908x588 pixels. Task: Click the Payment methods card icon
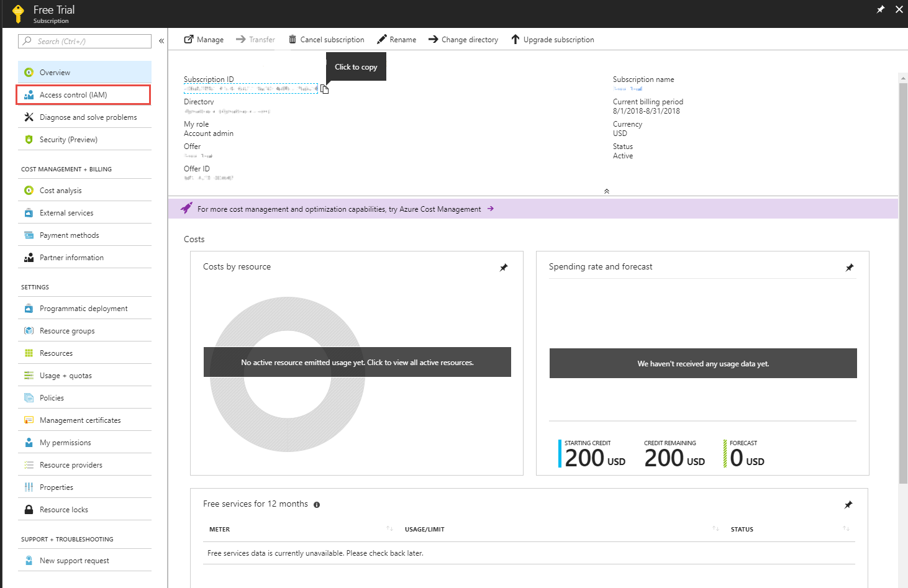coord(29,235)
